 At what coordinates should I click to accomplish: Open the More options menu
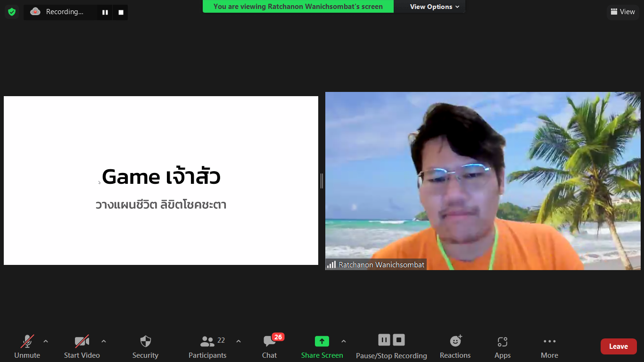click(x=550, y=347)
